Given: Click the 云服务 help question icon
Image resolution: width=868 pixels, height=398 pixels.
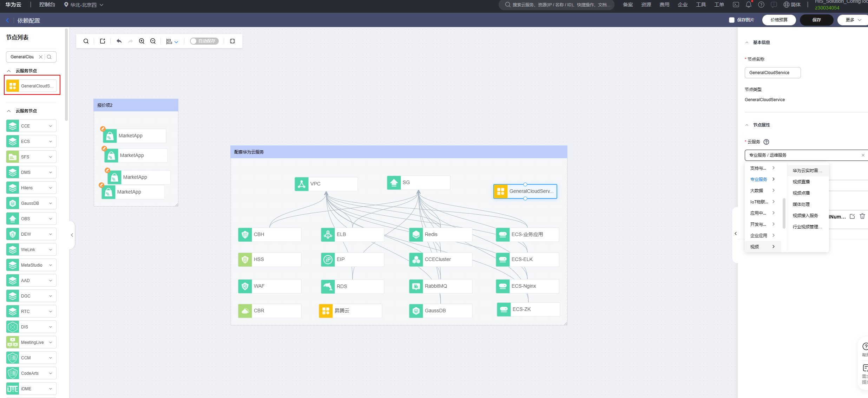Looking at the screenshot, I should click(x=767, y=142).
